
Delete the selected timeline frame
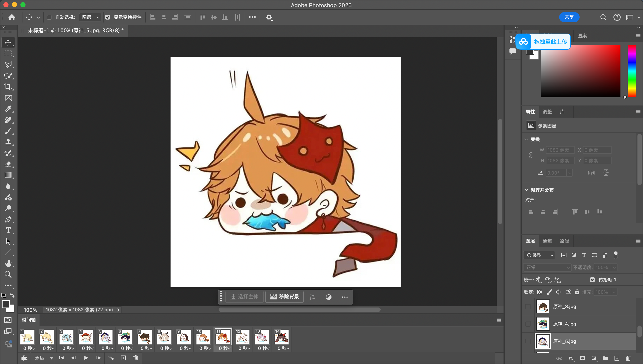[x=135, y=358]
